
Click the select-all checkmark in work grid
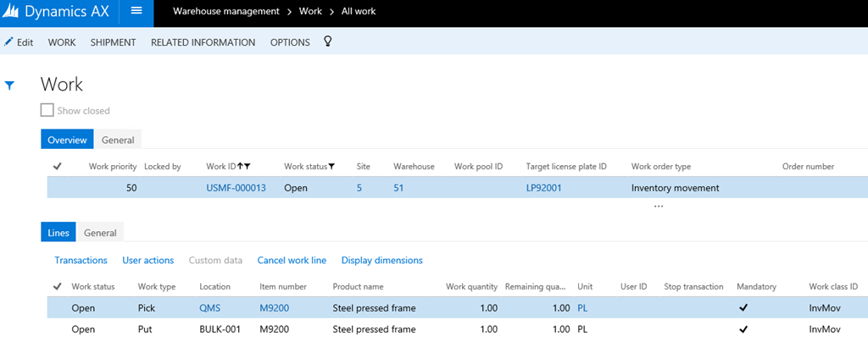point(57,167)
